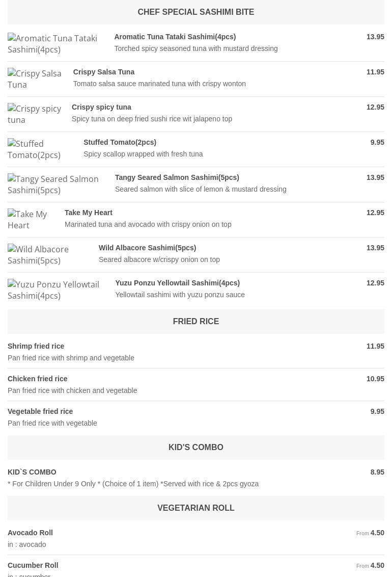Click the Aromatic Tuna Tataki Sashimi image

click(56, 44)
